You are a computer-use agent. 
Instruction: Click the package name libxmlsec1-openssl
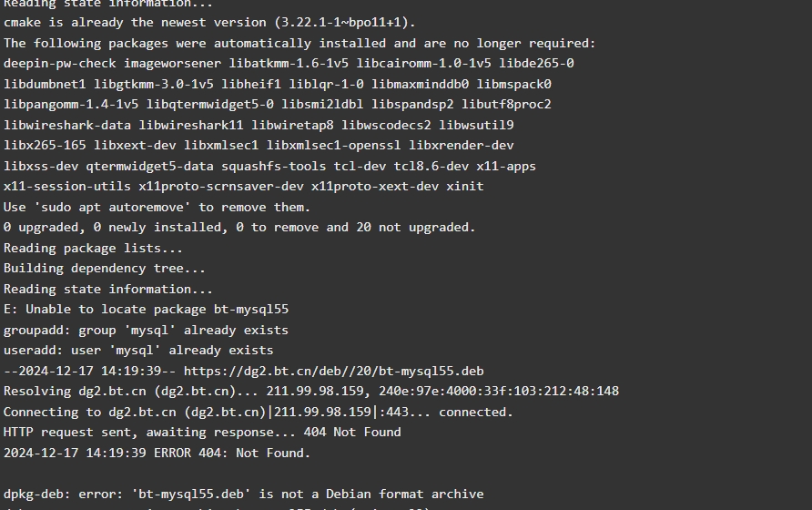click(x=333, y=146)
